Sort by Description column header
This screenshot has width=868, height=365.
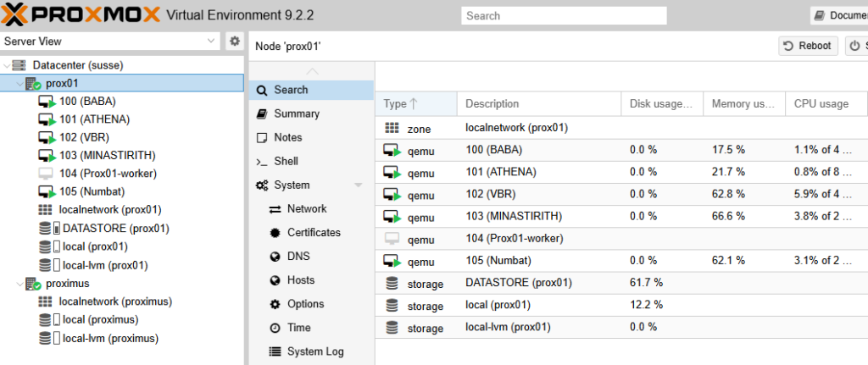[x=539, y=104]
